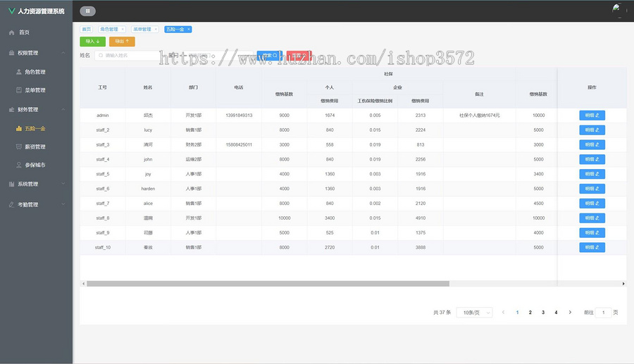Go to previous page with left arrow
The width and height of the screenshot is (634, 364).
pyautogui.click(x=504, y=313)
